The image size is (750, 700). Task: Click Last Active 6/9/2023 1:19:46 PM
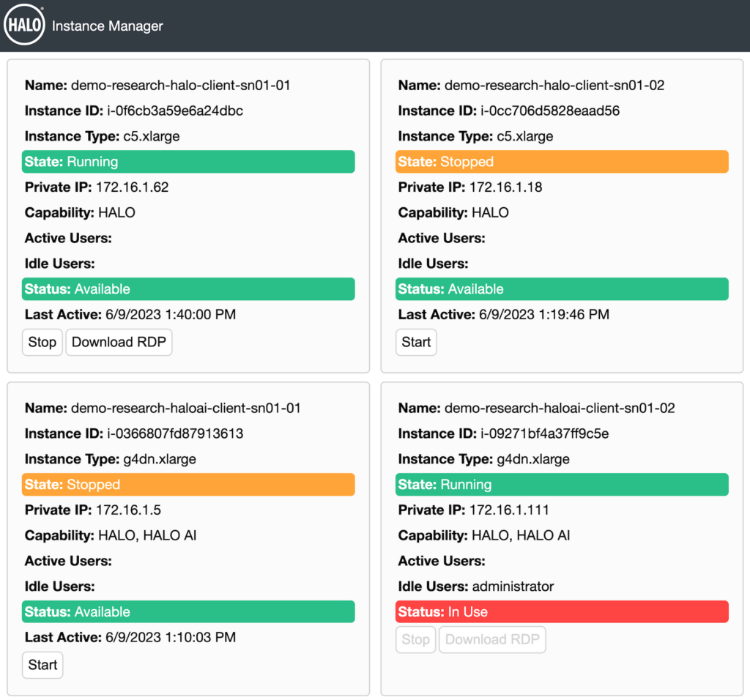pyautogui.click(x=504, y=315)
